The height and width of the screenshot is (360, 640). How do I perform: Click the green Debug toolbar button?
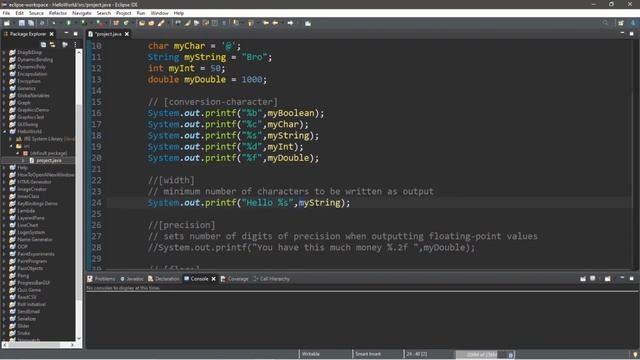click(x=69, y=23)
